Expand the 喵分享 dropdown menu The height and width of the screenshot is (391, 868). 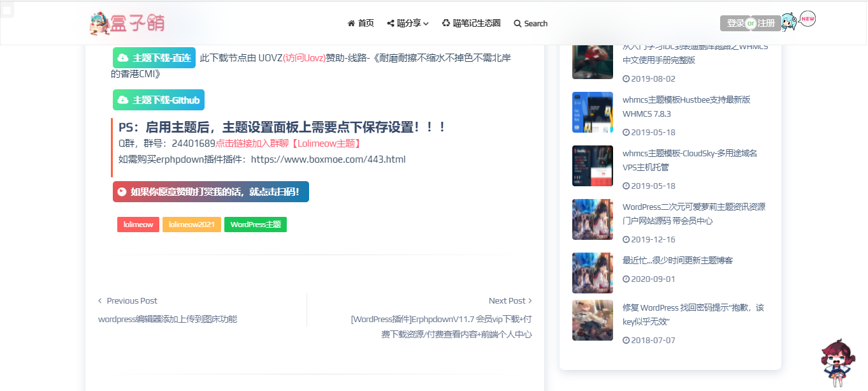coord(408,23)
